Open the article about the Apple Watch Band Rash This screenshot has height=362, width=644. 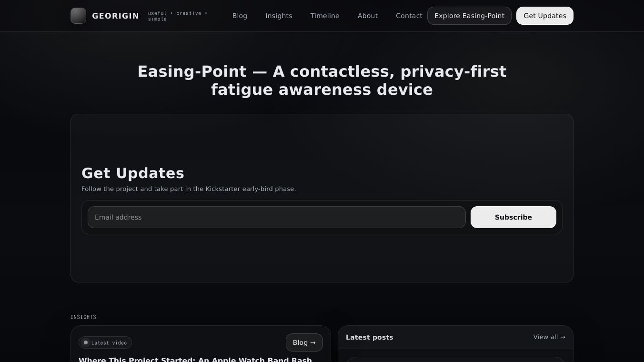tap(195, 360)
